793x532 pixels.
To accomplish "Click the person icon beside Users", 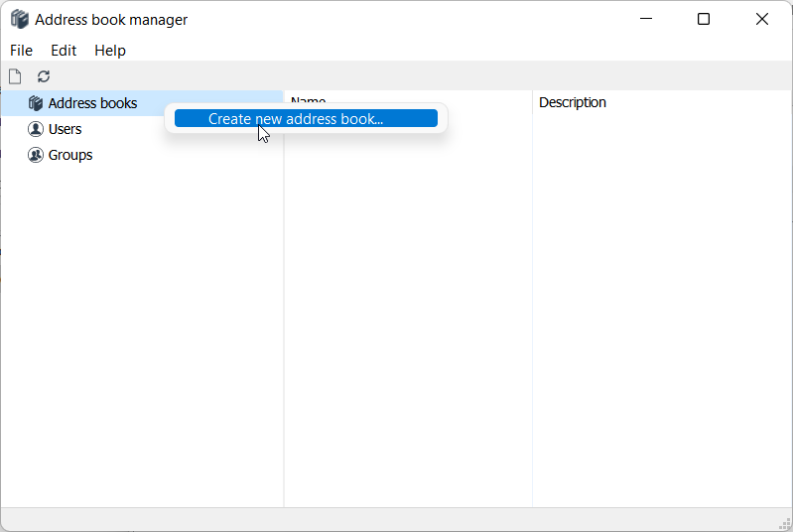I will (36, 129).
